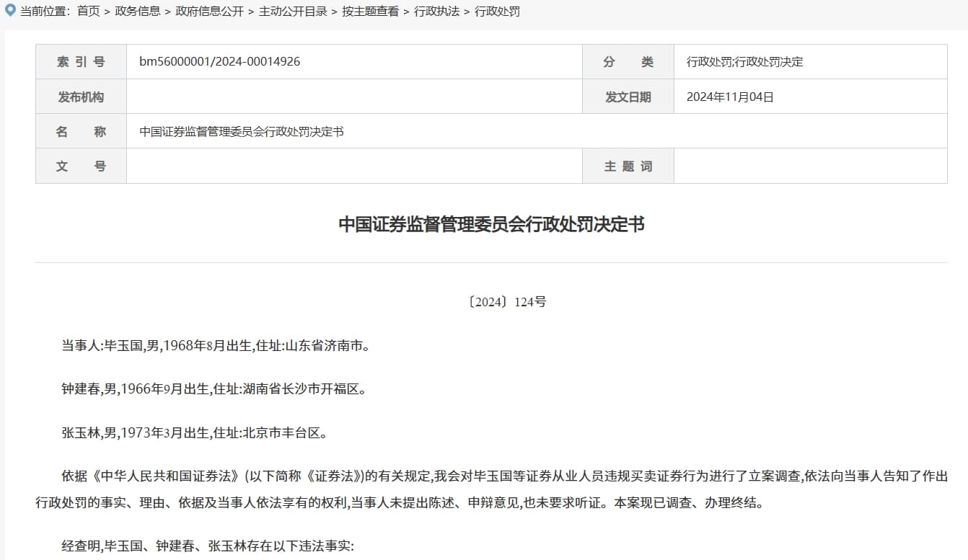The width and height of the screenshot is (968, 560).
Task: Click the 主题词 label cell
Action: 628,166
